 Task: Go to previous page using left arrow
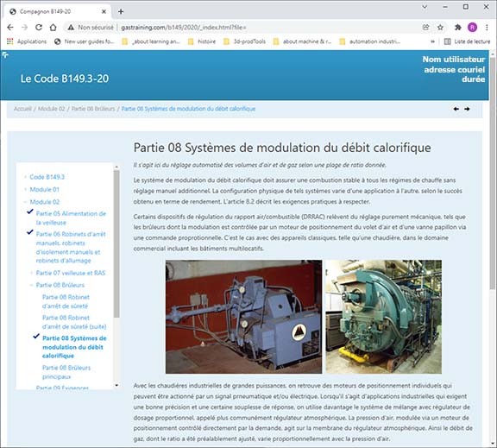coord(456,109)
